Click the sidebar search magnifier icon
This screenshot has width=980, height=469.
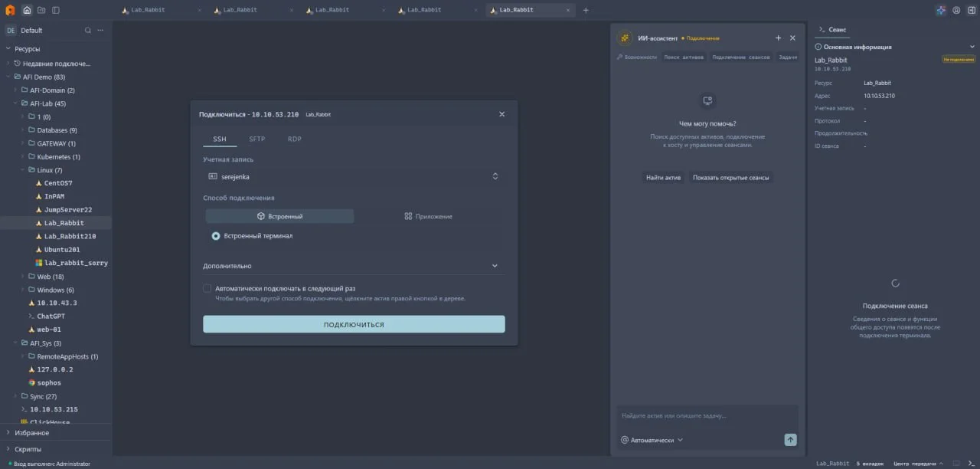[x=88, y=30]
